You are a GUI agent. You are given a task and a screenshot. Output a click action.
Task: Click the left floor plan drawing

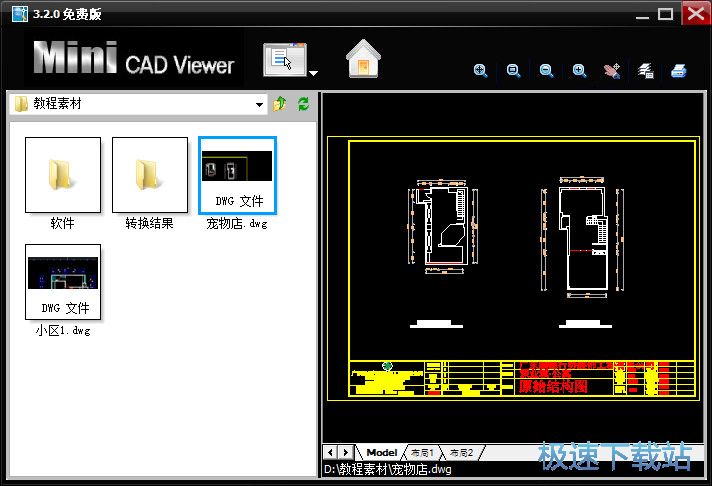[443, 226]
